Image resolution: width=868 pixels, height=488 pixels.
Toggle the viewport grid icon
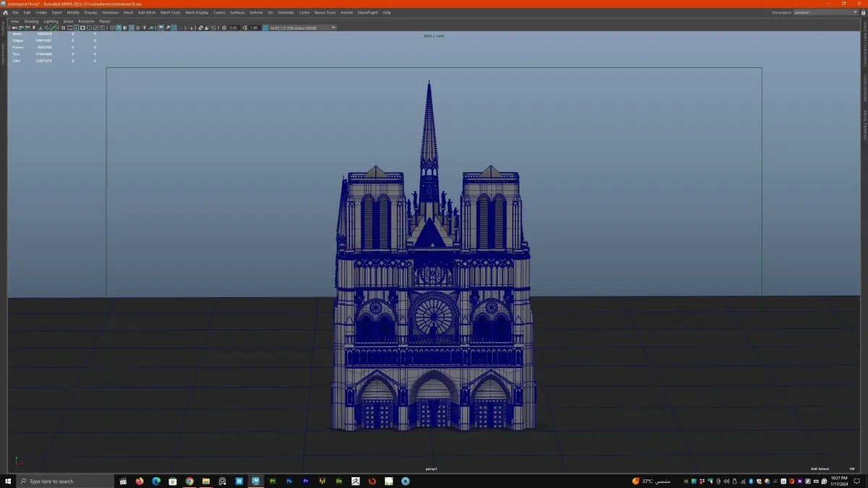point(63,27)
